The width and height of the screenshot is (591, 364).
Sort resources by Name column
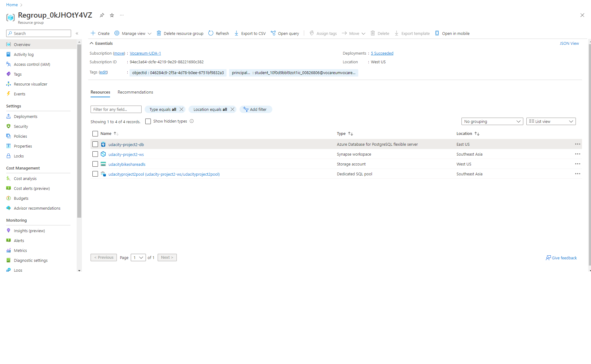109,134
